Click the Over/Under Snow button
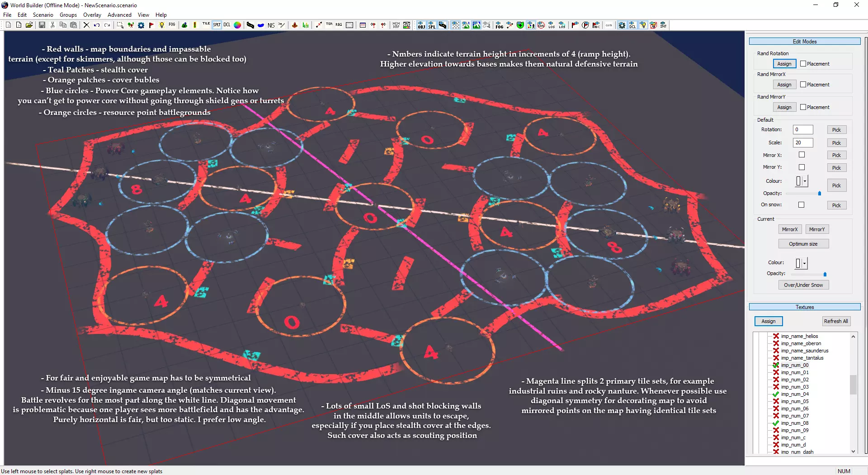 point(803,285)
